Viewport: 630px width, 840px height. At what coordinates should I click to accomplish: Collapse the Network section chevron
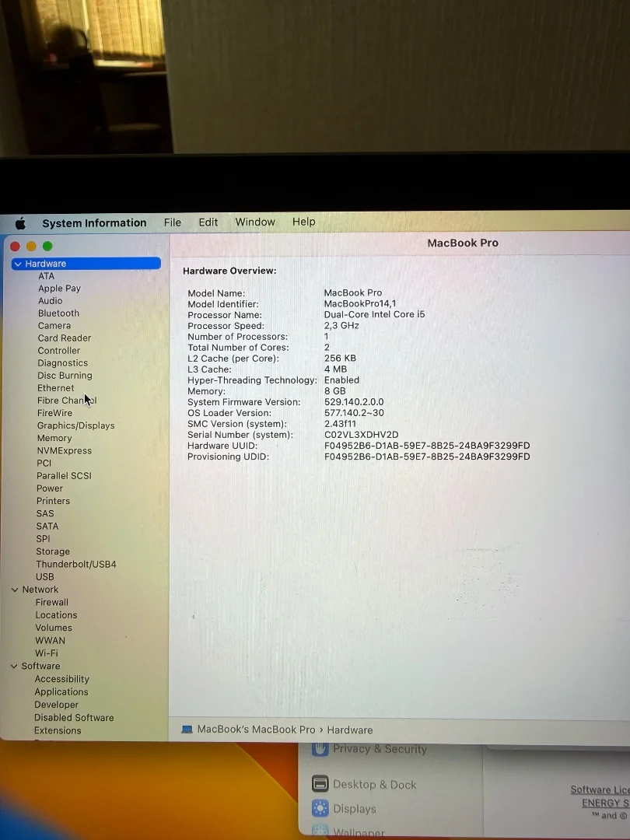(15, 590)
